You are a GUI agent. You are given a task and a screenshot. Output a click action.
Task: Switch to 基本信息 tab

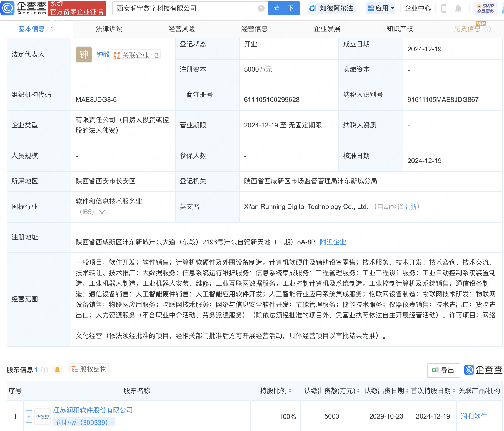click(x=36, y=29)
